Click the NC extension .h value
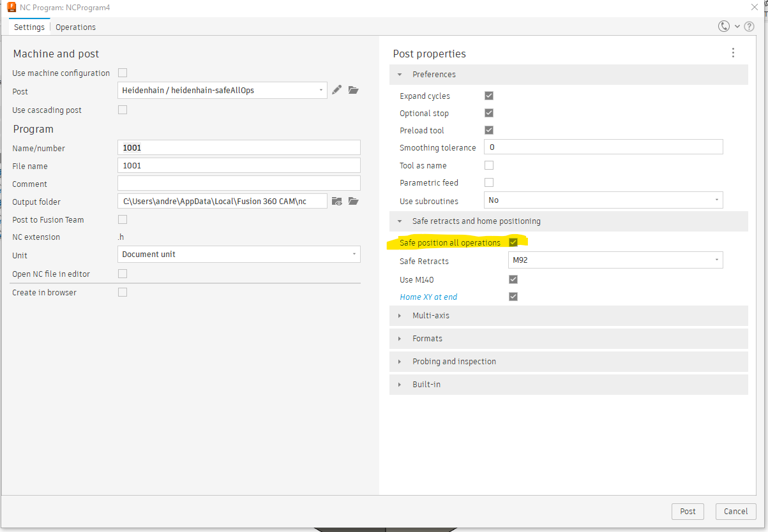 point(121,237)
